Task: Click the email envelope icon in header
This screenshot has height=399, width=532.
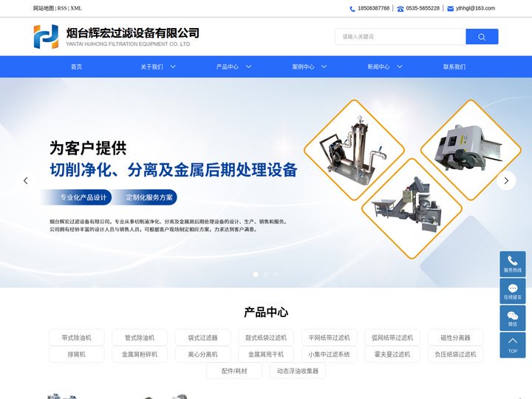Action: (x=450, y=9)
